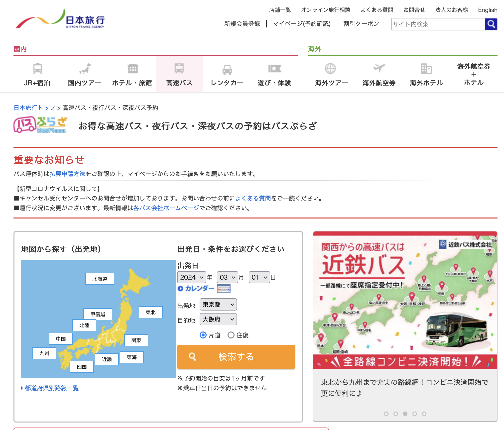504x430 pixels.
Task: Open the calendar date picker icon
Action: click(x=224, y=289)
